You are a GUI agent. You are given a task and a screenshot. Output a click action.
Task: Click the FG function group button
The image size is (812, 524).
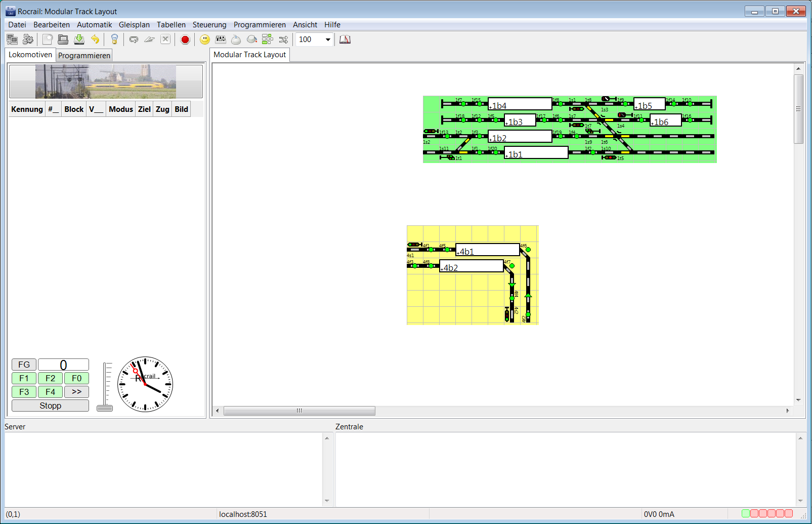coord(24,365)
